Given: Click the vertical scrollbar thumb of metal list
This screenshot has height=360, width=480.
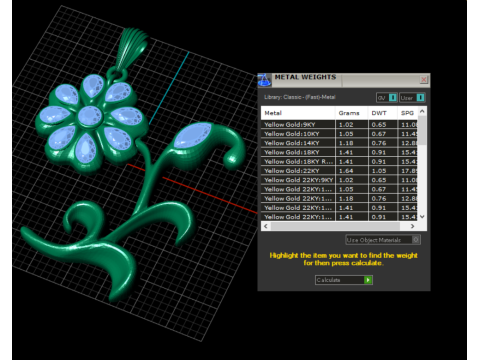Looking at the screenshot, I should 422,131.
